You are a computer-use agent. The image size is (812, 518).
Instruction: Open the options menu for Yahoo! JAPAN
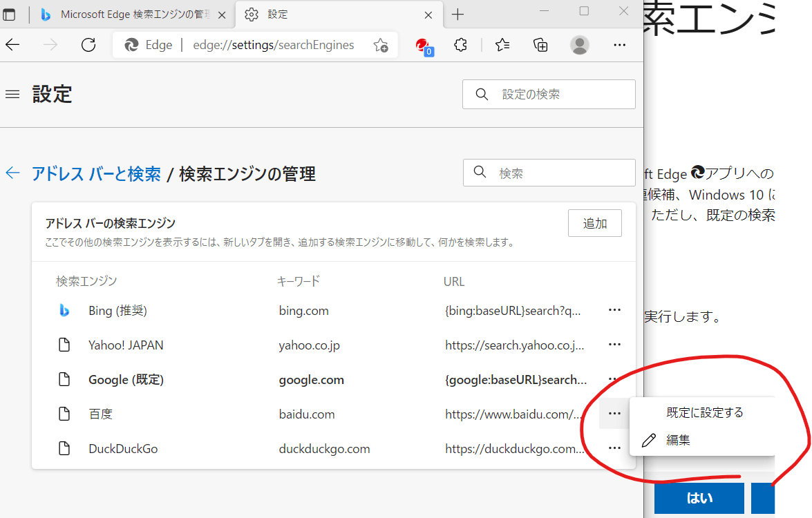click(x=614, y=344)
